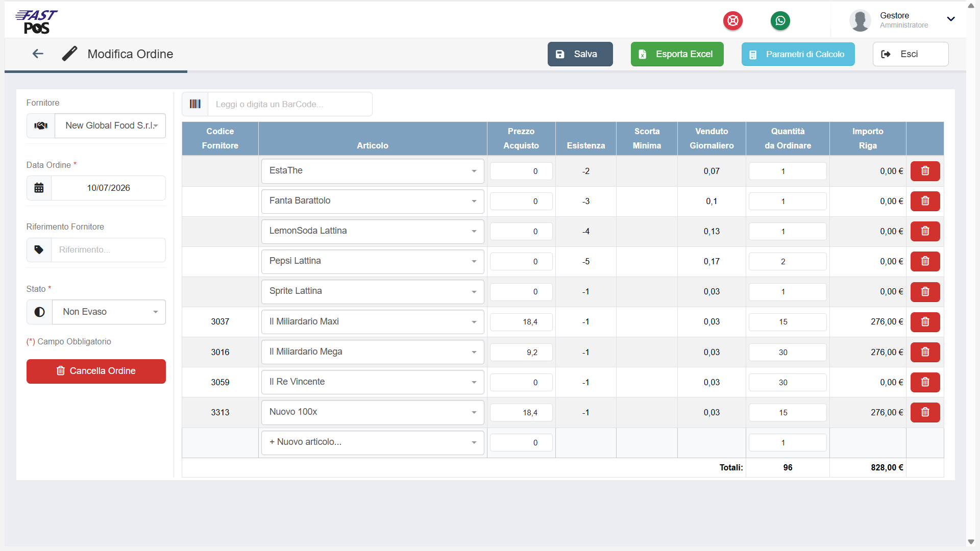Screen dimensions: 980x551
Task: Click the Il Miliardario Maxi price field
Action: click(x=521, y=322)
